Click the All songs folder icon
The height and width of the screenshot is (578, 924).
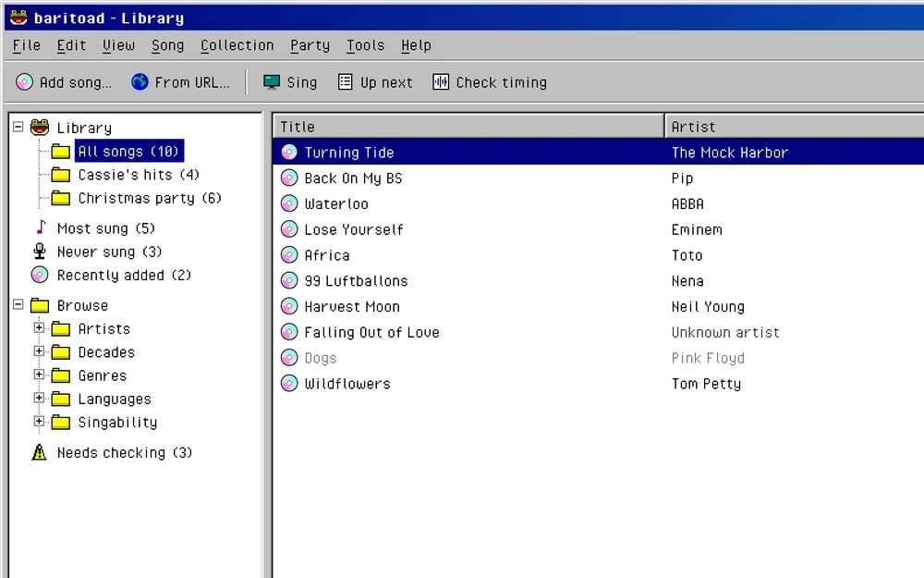pos(61,152)
